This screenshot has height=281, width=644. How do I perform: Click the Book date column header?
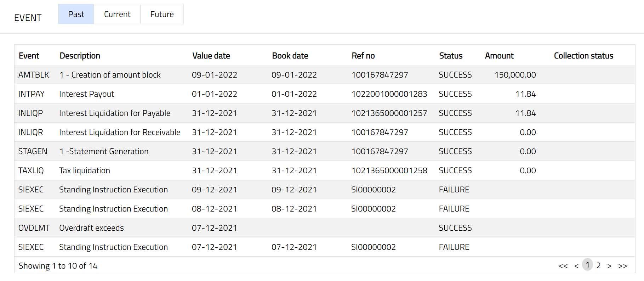290,56
